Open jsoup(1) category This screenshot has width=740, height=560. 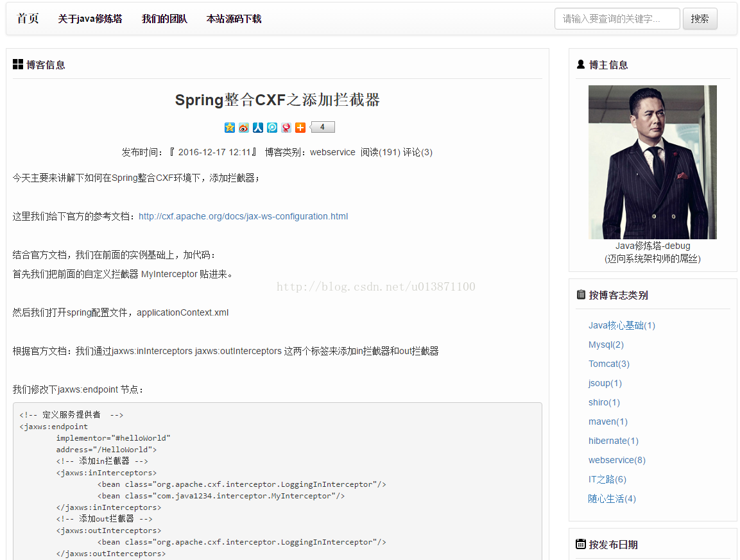[605, 383]
